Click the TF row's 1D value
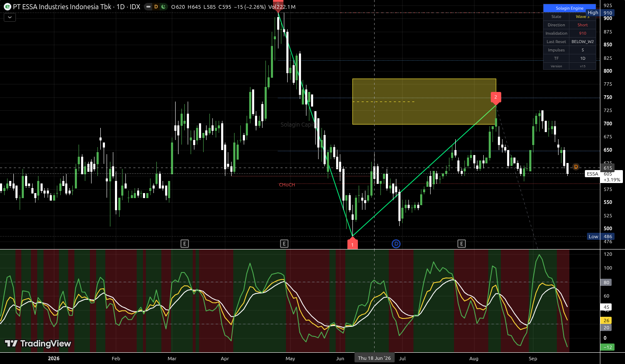The image size is (625, 364). [582, 59]
